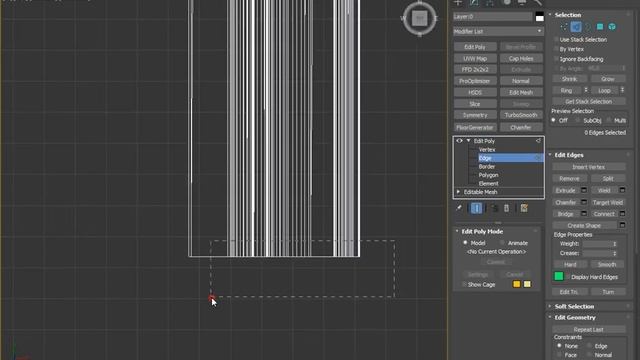Click the object color swatch beside name field

540,16
